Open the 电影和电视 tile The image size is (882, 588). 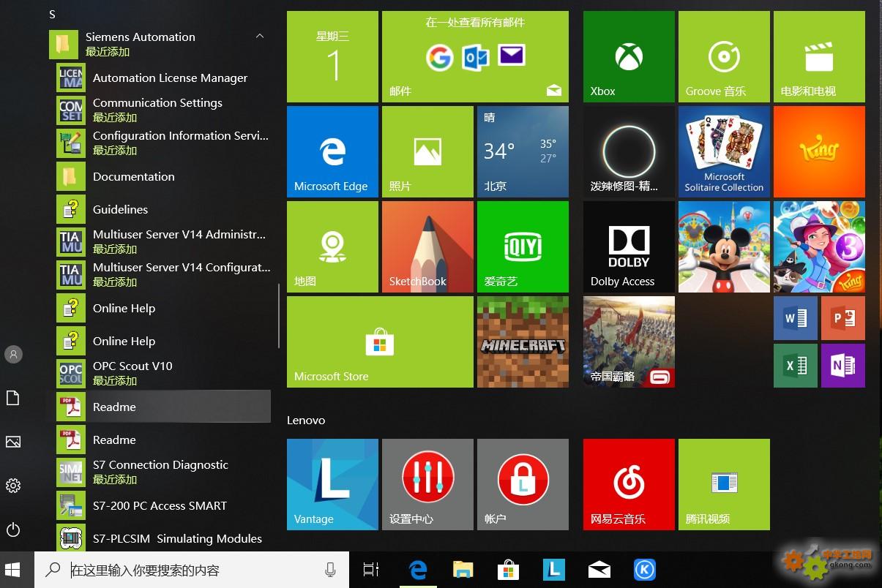(x=819, y=56)
